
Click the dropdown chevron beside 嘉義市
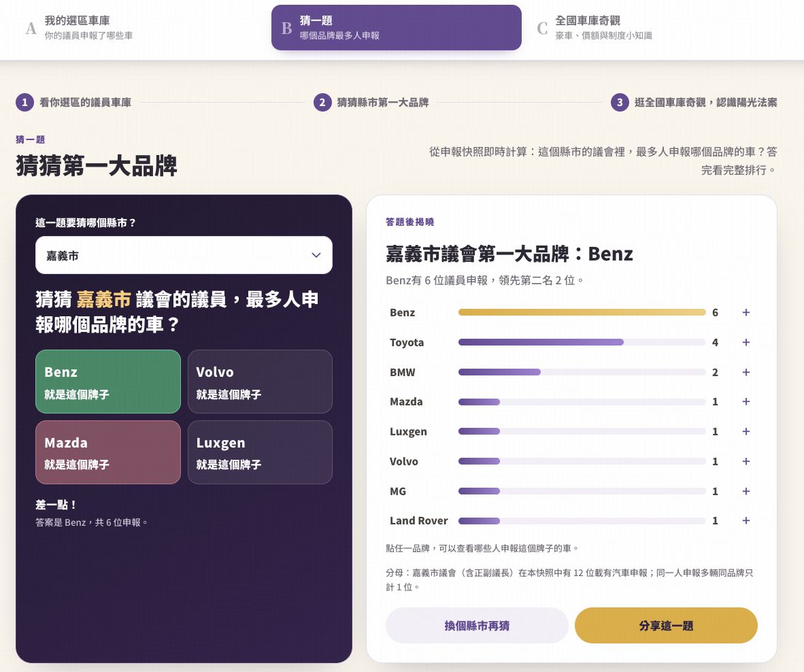(316, 255)
